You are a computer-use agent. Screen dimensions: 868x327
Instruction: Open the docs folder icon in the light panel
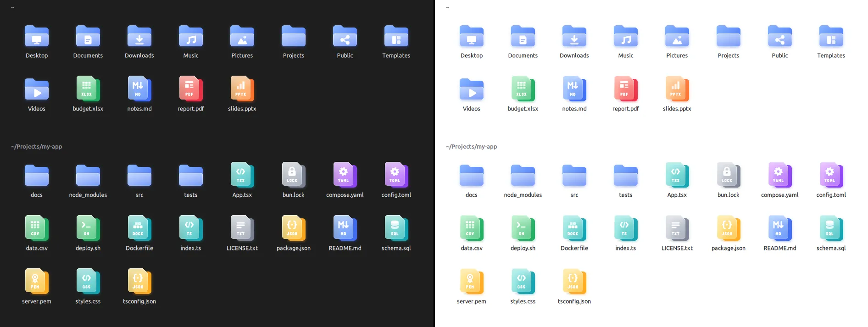tap(472, 176)
